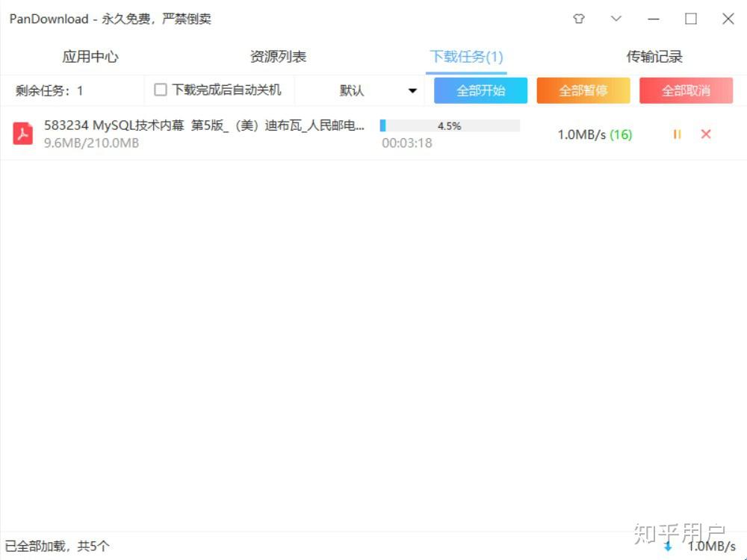This screenshot has width=747, height=560.
Task: Select the 下载任务 tab
Action: click(467, 56)
